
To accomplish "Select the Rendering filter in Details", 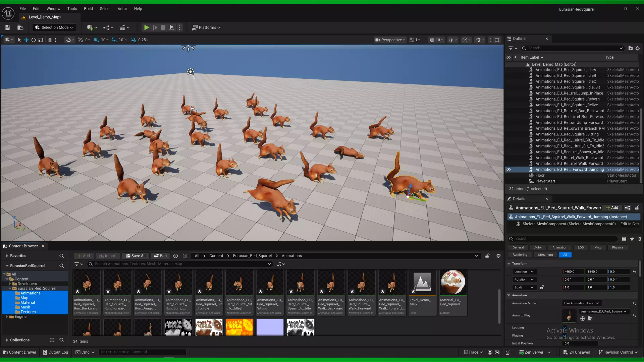I will [x=520, y=255].
